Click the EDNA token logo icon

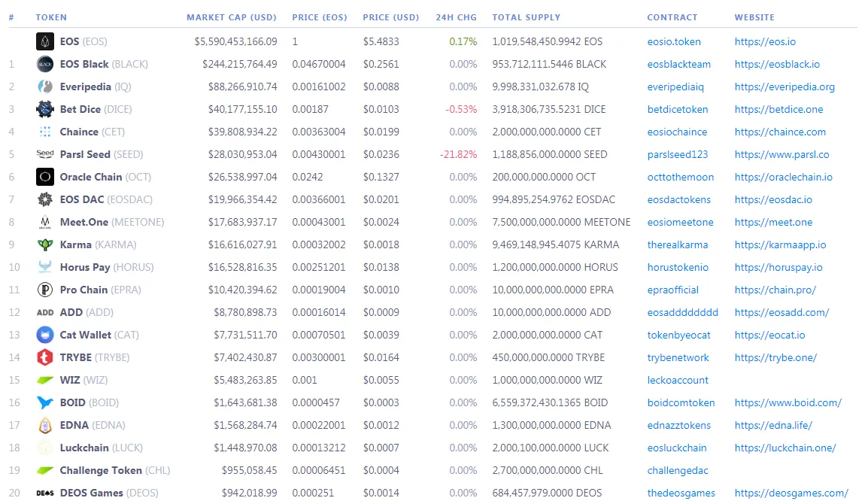44,425
